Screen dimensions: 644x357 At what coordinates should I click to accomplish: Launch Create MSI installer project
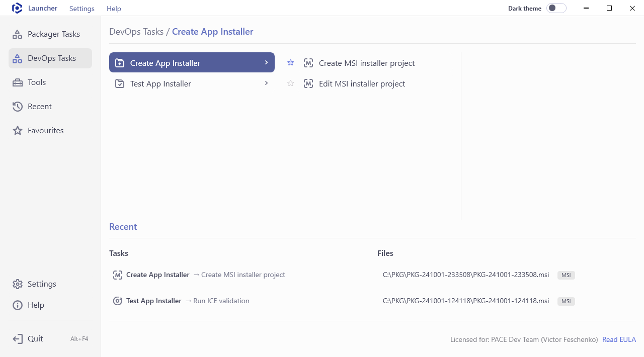[x=367, y=63]
